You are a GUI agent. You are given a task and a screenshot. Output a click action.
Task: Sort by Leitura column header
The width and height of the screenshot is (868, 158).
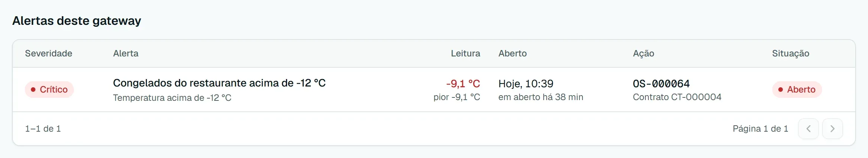tap(466, 53)
